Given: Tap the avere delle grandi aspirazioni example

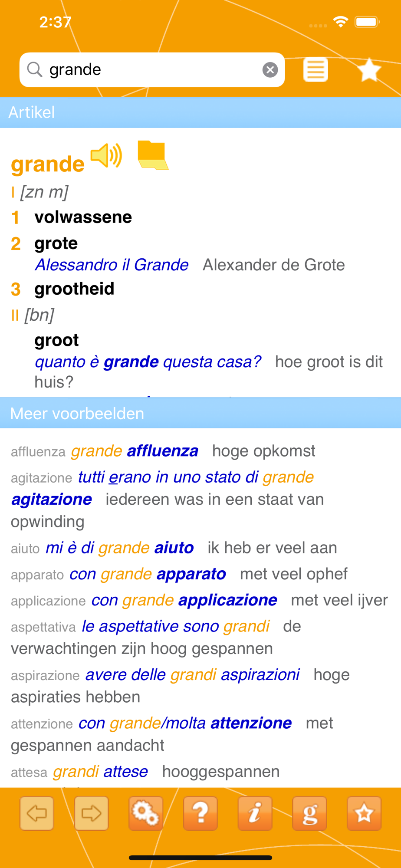Looking at the screenshot, I should pos(193,675).
